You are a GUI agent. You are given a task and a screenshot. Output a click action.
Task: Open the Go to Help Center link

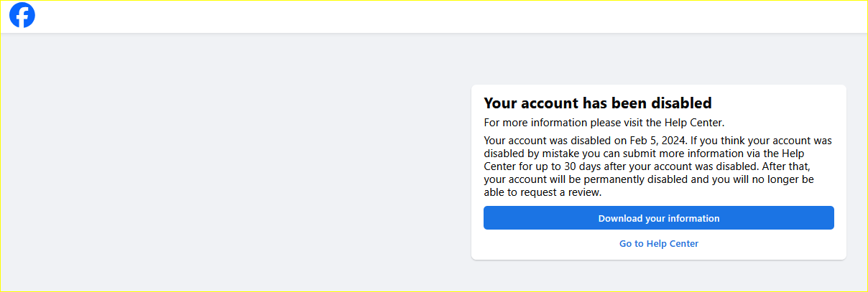[658, 244]
